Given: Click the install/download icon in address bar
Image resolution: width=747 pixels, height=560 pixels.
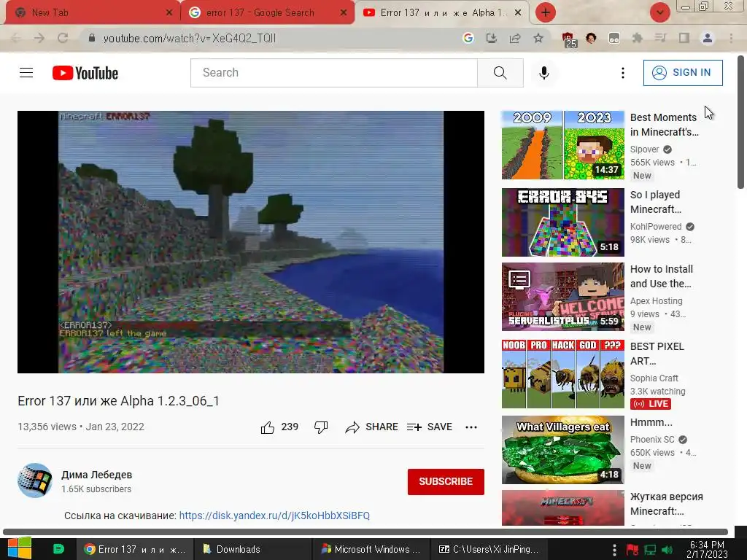Looking at the screenshot, I should (491, 38).
